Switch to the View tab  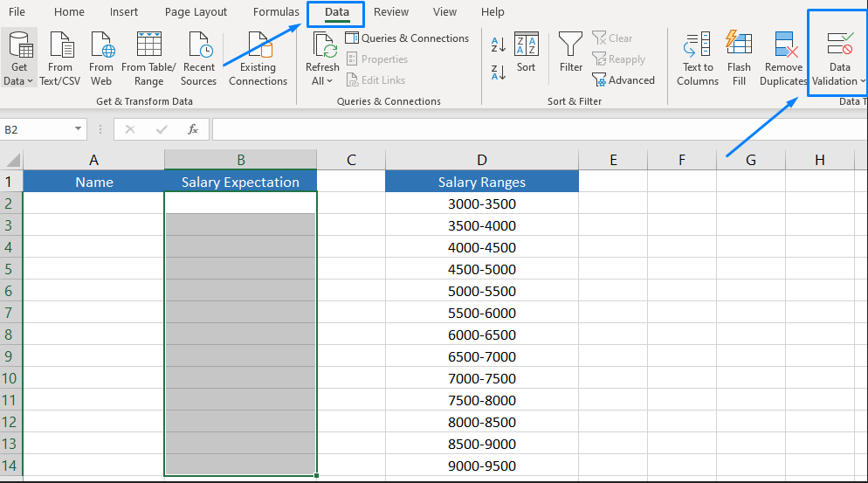[444, 11]
